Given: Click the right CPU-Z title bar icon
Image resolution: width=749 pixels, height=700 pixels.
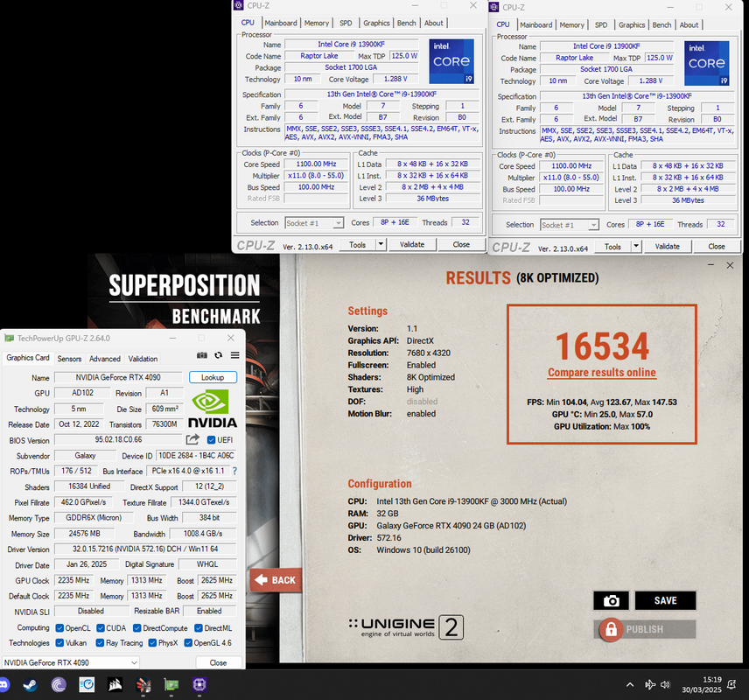Looking at the screenshot, I should (x=493, y=7).
